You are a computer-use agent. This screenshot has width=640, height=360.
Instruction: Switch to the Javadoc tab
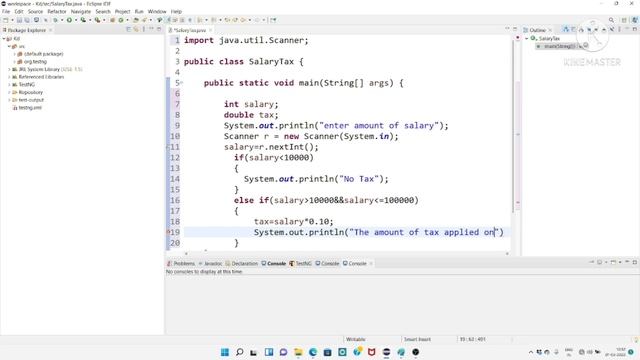[x=210, y=264]
